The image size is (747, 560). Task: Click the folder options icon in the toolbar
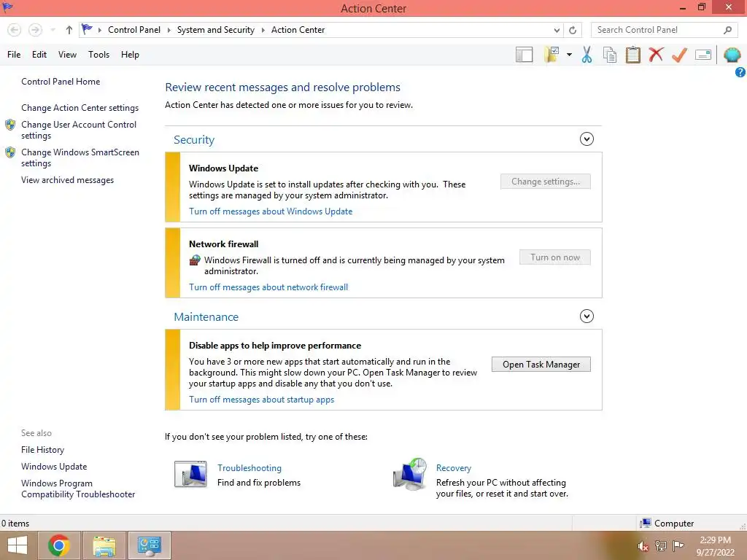coord(552,55)
